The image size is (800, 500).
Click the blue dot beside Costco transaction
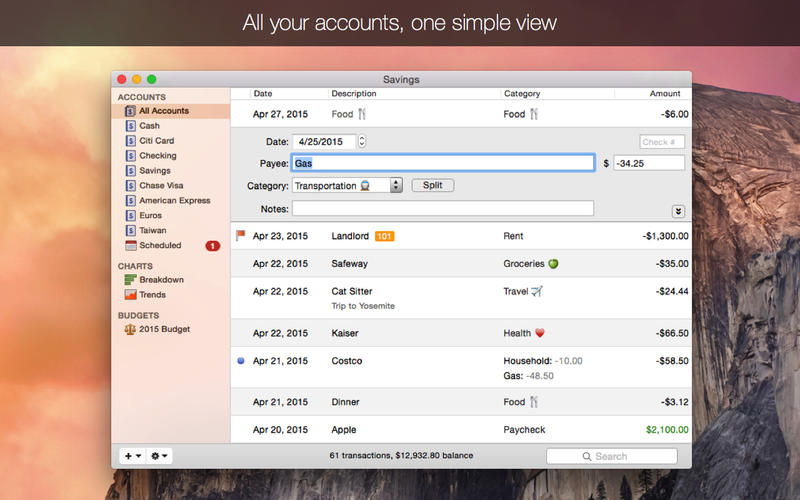[x=240, y=360]
